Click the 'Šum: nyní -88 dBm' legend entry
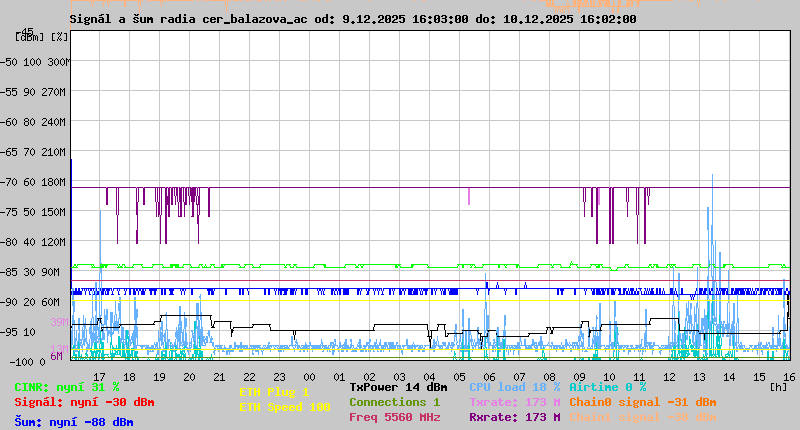 [74, 422]
